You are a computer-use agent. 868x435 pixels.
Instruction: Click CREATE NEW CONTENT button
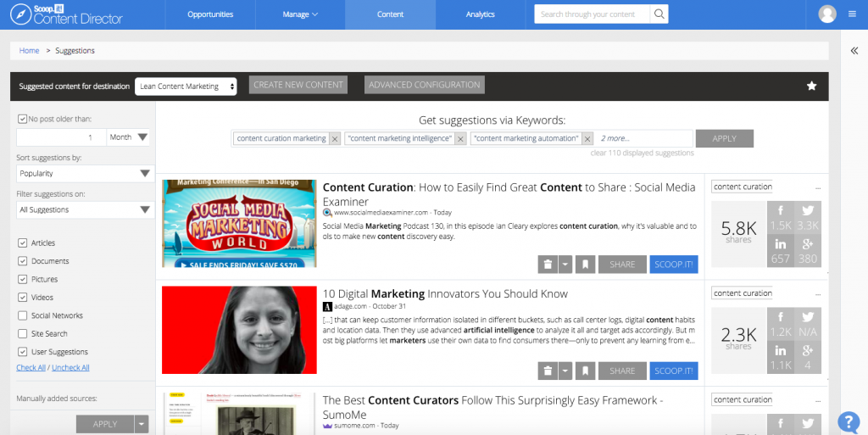298,85
